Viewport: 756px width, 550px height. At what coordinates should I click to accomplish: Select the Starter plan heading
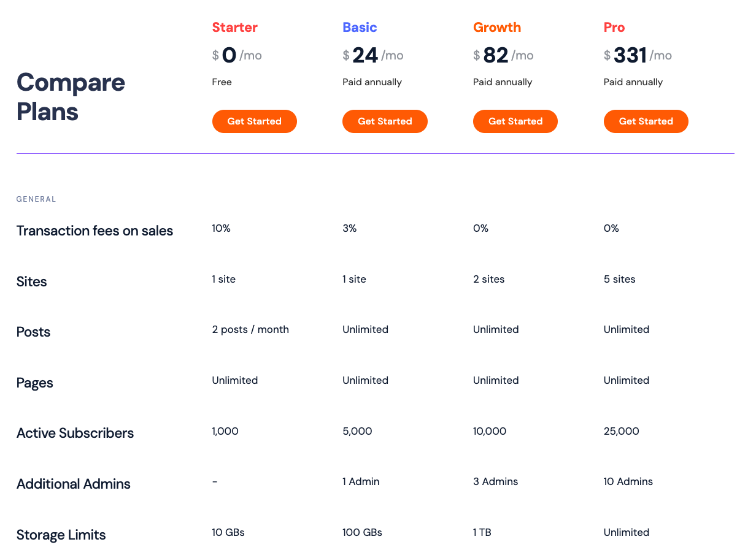[x=234, y=28]
